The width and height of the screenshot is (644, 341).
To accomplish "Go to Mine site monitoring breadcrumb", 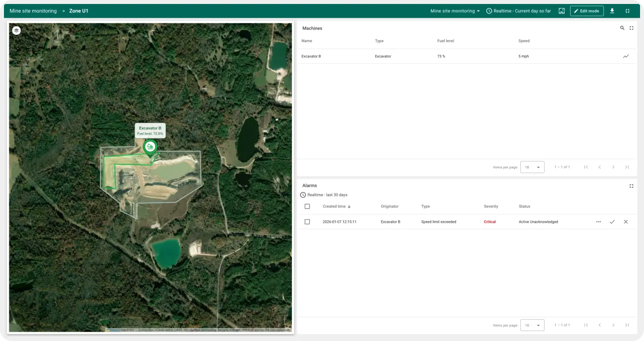I will 33,11.
